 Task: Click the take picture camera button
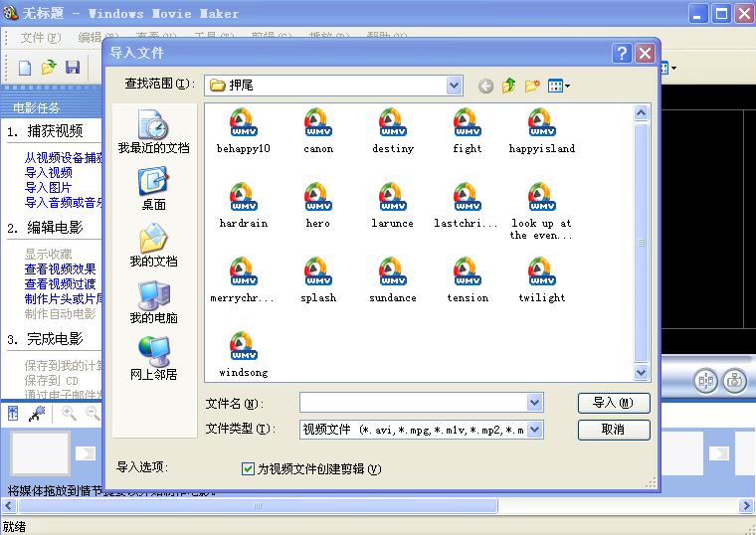(x=735, y=381)
